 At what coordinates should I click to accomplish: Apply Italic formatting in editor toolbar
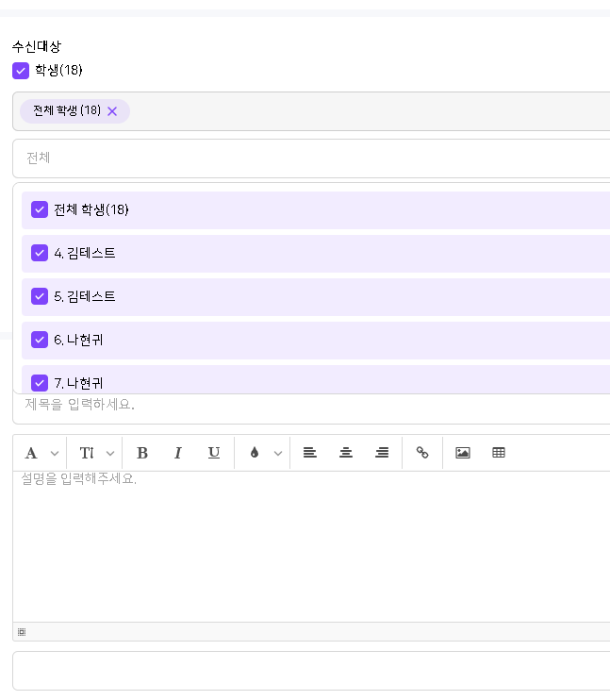coord(177,453)
